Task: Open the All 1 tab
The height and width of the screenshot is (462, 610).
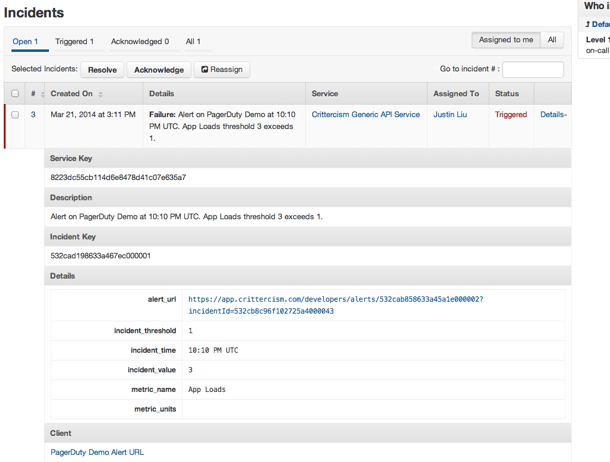Action: coord(193,42)
